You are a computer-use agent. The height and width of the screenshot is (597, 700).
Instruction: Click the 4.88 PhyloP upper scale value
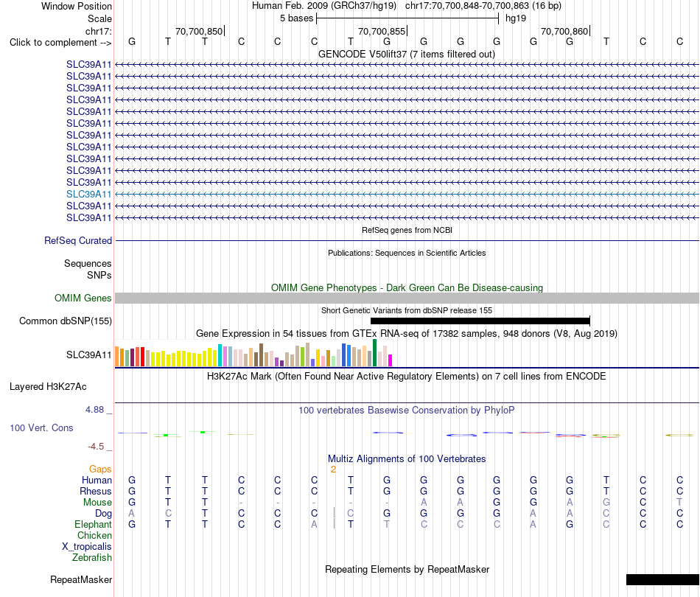[x=94, y=410]
